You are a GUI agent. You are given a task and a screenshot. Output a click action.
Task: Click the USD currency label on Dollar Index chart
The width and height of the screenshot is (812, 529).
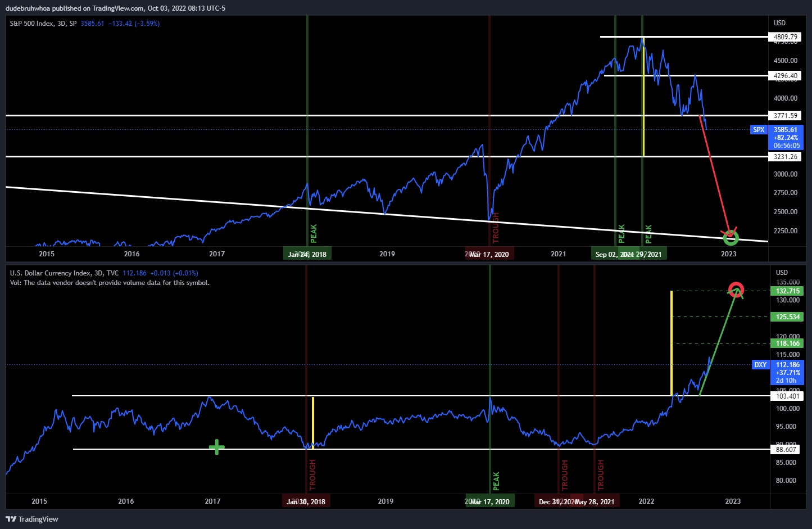pyautogui.click(x=782, y=273)
